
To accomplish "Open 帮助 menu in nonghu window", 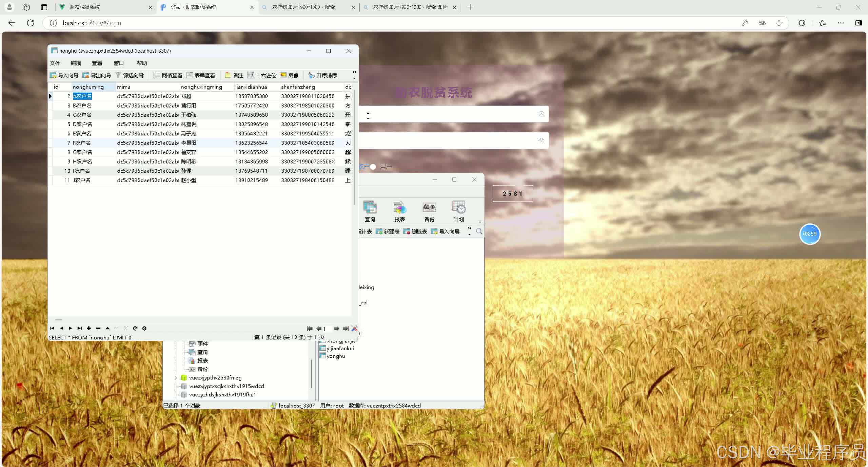I will (x=142, y=63).
